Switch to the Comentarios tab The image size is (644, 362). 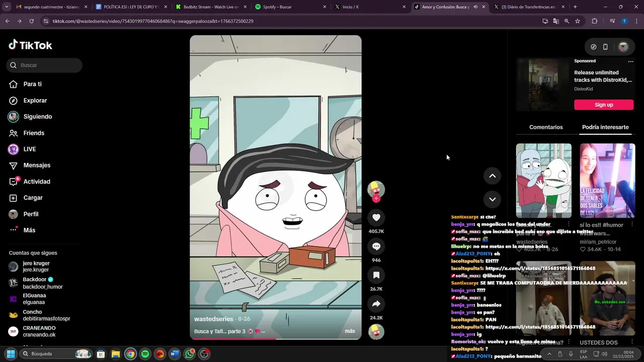[546, 127]
